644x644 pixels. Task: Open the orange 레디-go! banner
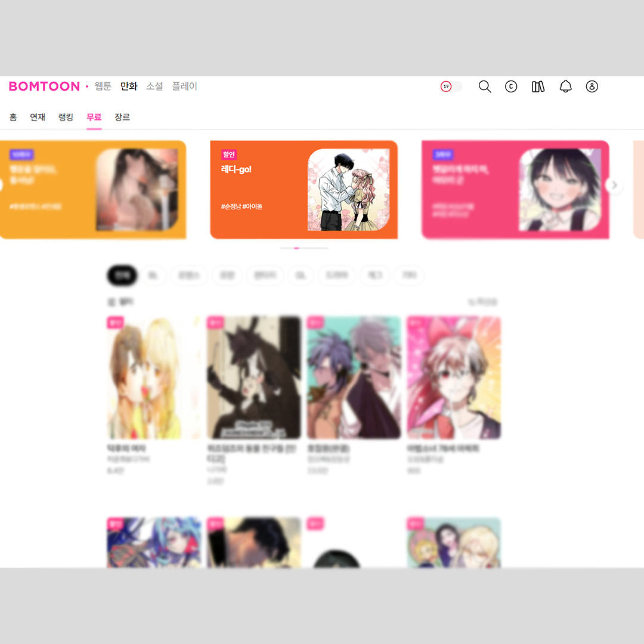(x=304, y=190)
